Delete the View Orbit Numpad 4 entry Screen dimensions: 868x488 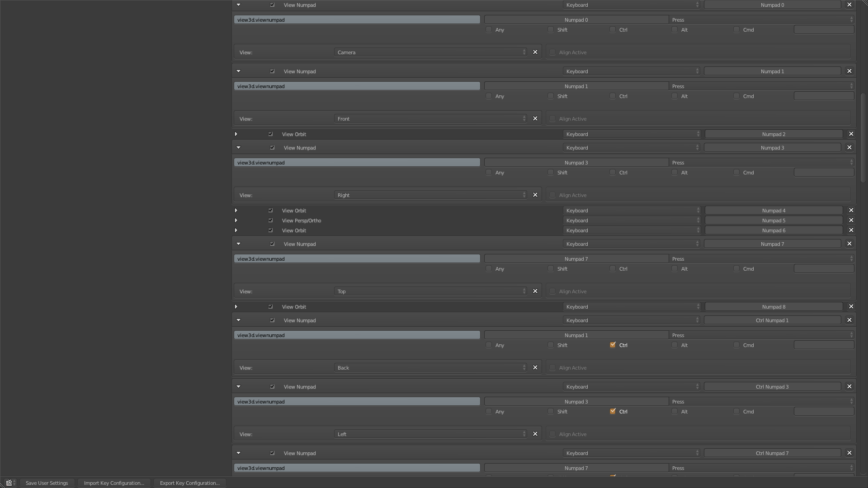point(851,210)
